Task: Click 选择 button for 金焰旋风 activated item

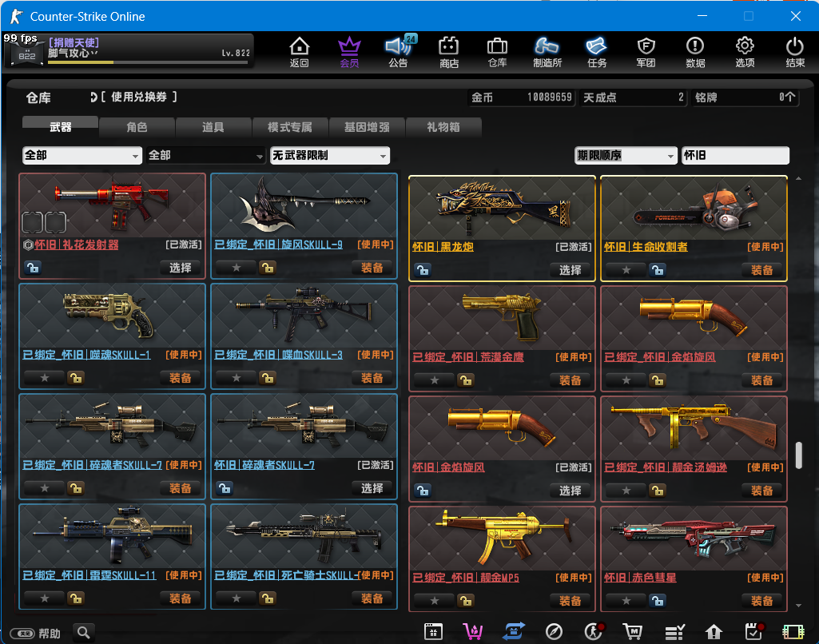Action: pyautogui.click(x=570, y=491)
